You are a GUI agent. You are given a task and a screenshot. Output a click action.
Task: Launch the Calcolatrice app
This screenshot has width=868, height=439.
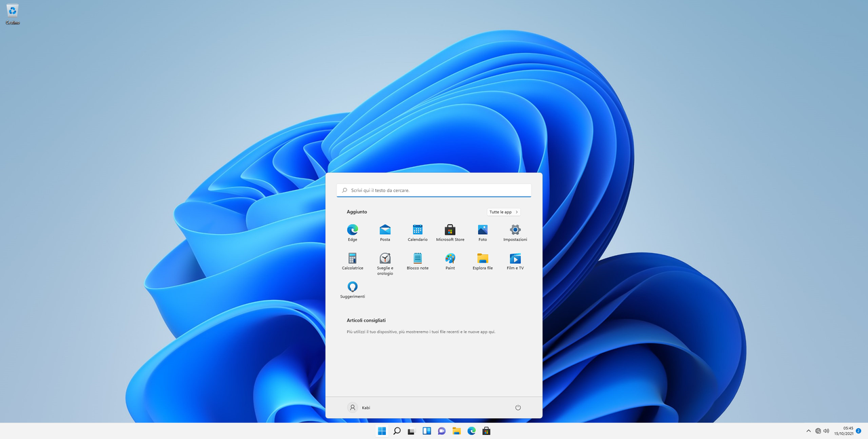[x=353, y=261]
